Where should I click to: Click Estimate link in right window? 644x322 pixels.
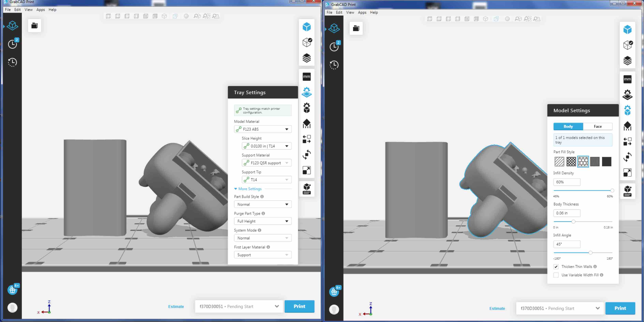[x=497, y=309]
